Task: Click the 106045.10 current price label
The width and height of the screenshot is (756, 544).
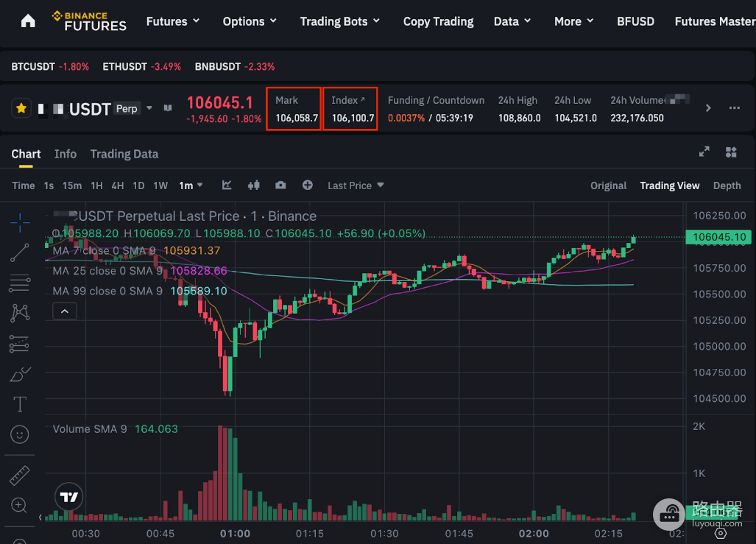Action: [719, 237]
